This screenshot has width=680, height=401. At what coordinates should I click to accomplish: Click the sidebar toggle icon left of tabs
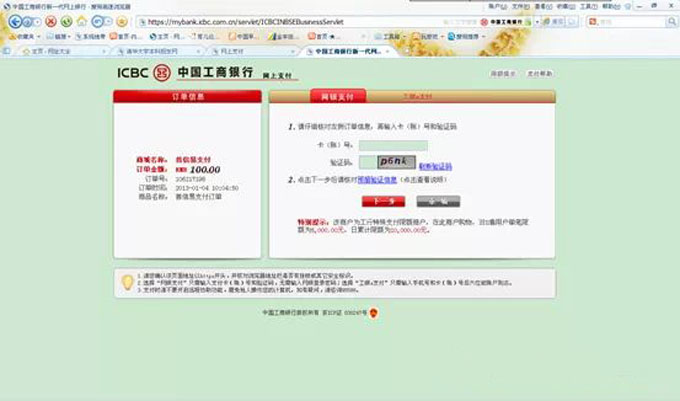7,51
